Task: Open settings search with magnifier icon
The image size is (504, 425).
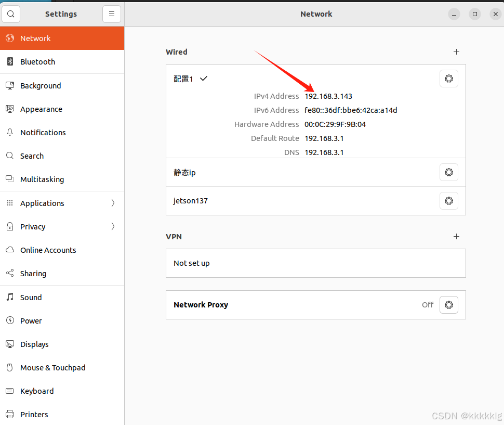Action: coord(11,14)
